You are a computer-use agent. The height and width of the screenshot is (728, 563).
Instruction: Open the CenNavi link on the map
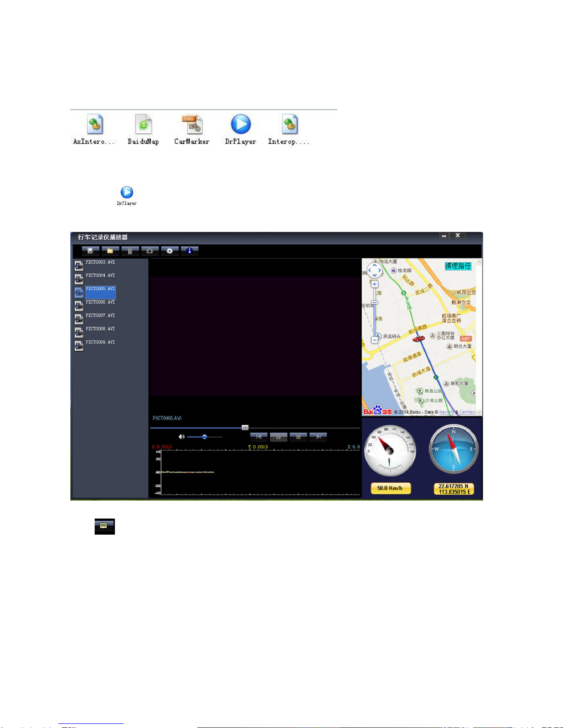(x=467, y=412)
